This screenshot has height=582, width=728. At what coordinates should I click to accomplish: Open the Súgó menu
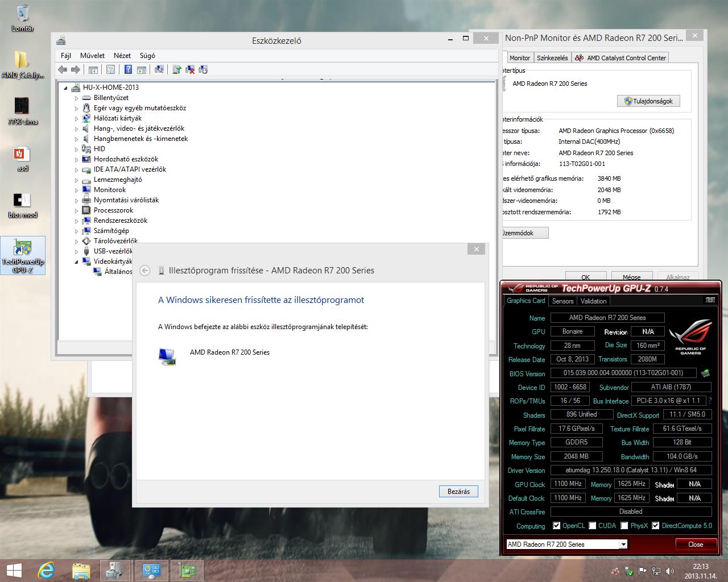tap(147, 56)
